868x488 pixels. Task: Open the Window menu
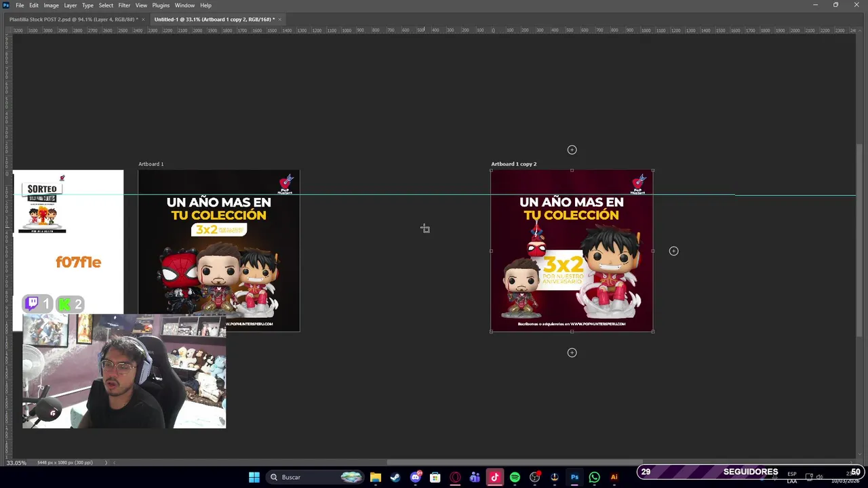184,5
